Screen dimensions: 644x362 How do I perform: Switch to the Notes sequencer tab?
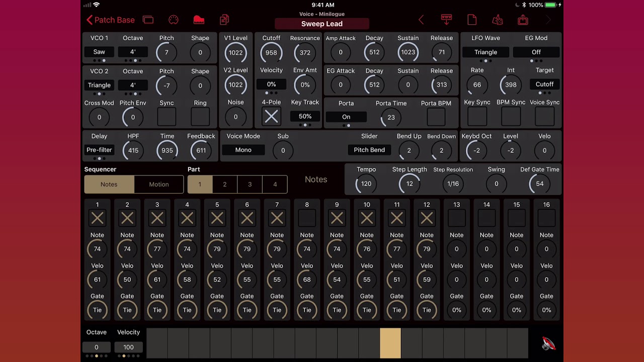point(109,185)
